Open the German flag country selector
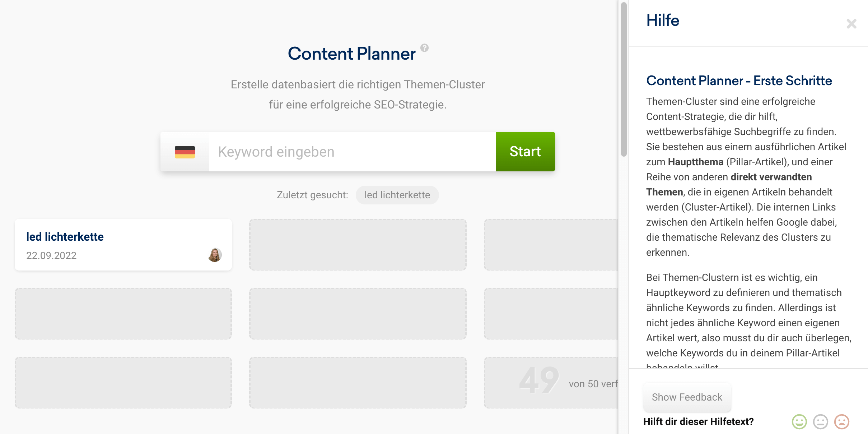Viewport: 868px width, 434px height. pos(185,152)
